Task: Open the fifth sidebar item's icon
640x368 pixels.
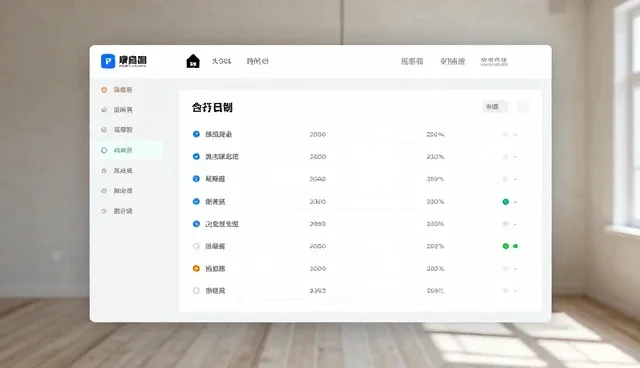Action: [104, 171]
